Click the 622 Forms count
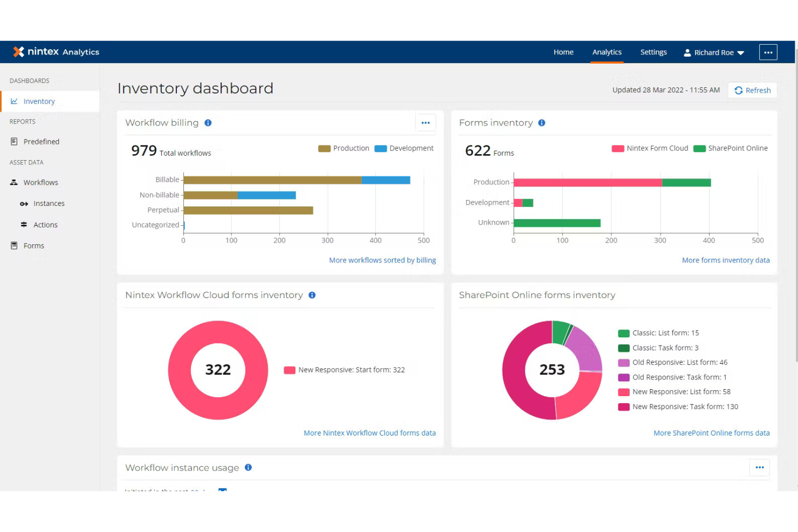Screen dimensions: 798x532 pyautogui.click(x=490, y=151)
